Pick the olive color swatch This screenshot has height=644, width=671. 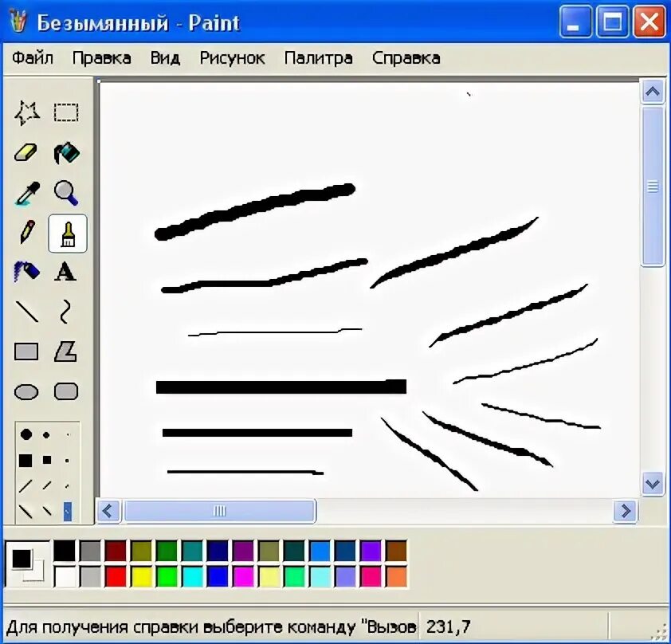tap(141, 551)
